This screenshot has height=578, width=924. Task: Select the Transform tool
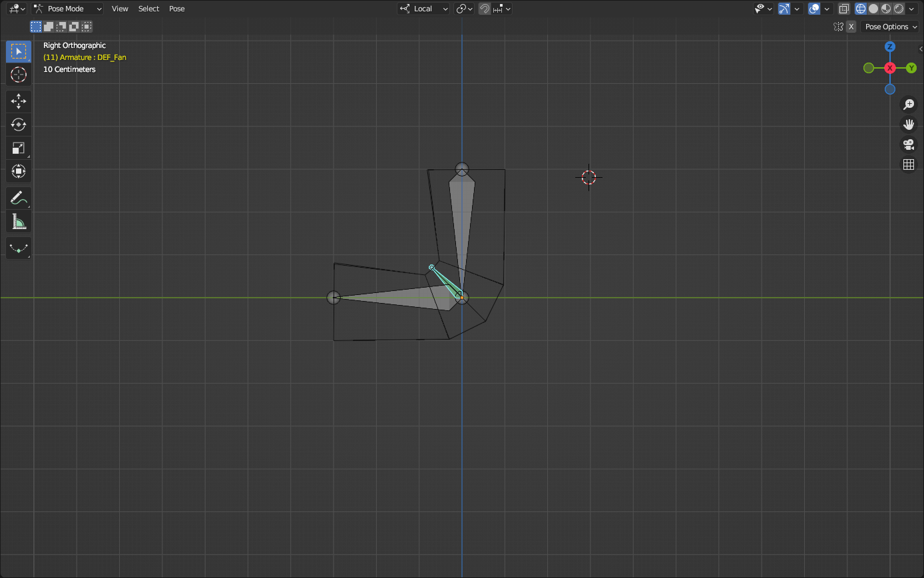tap(19, 171)
